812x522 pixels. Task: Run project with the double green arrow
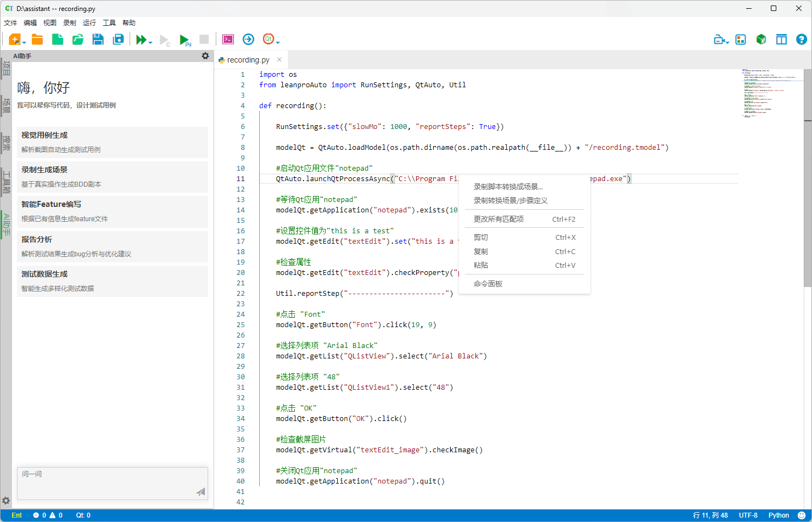141,40
